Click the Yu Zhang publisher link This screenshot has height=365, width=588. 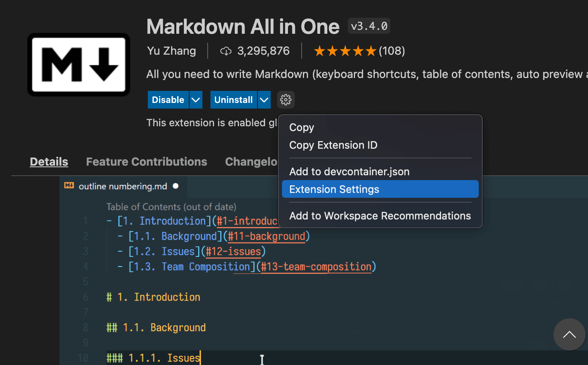171,51
